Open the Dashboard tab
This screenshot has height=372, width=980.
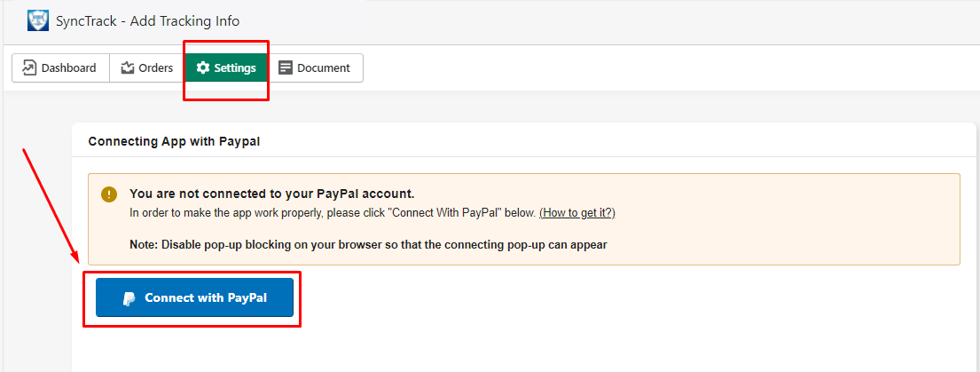click(60, 67)
